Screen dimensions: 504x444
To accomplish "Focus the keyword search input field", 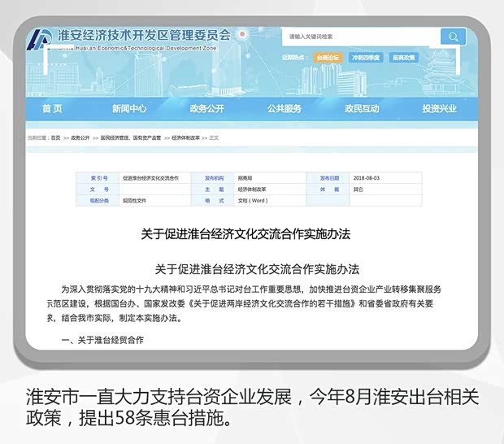I will click(361, 37).
